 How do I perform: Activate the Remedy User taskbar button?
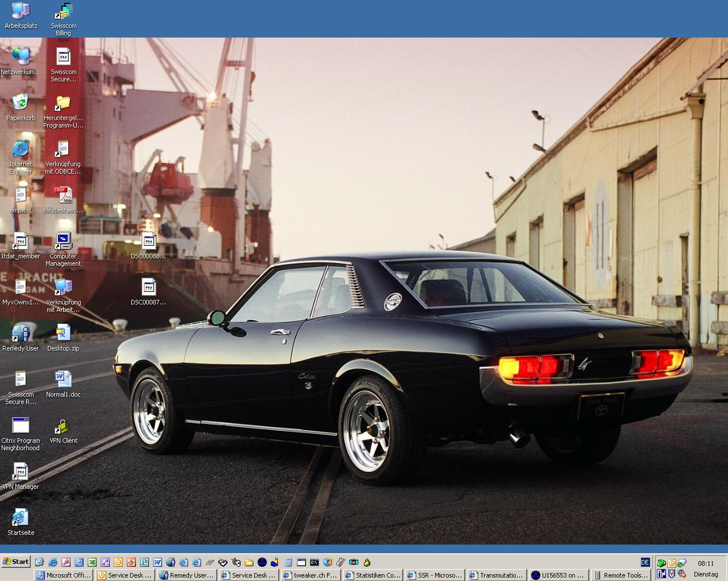coord(187,575)
